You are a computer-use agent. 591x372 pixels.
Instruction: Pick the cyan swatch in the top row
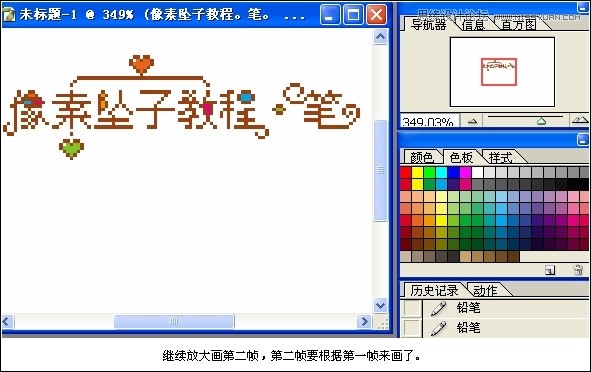[x=441, y=173]
